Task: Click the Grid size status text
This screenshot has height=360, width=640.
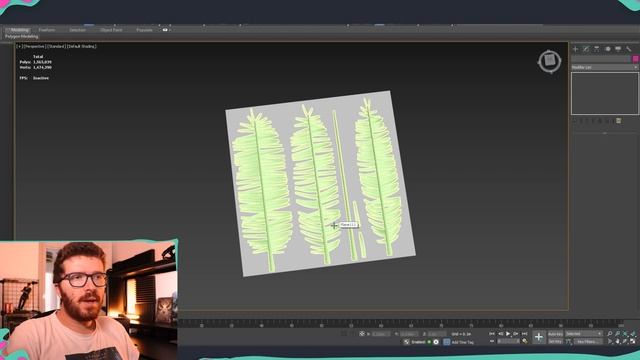Action: [x=461, y=334]
